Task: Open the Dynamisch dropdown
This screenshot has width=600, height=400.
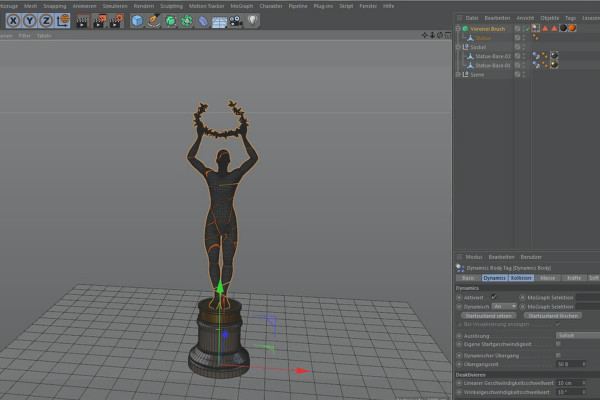Action: 503,306
